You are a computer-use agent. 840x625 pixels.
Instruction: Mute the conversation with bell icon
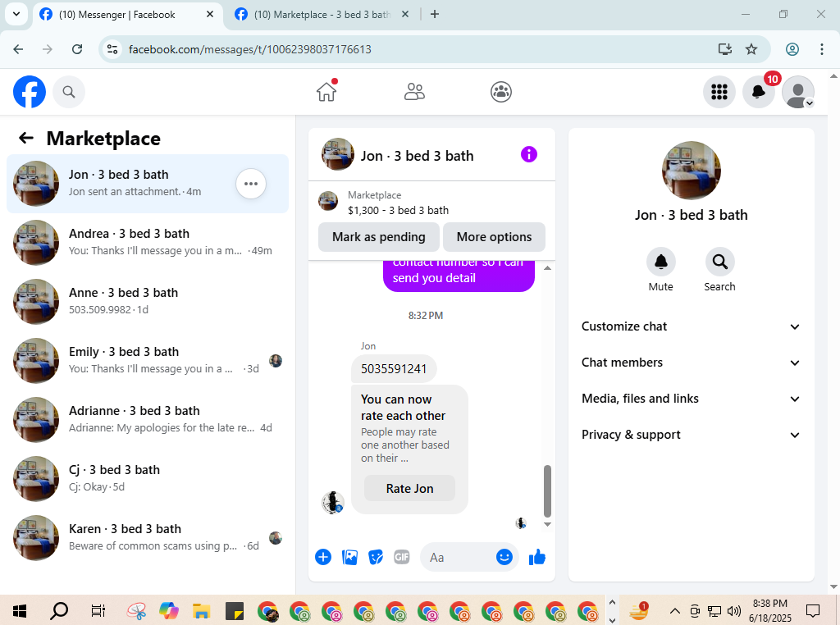coord(660,262)
